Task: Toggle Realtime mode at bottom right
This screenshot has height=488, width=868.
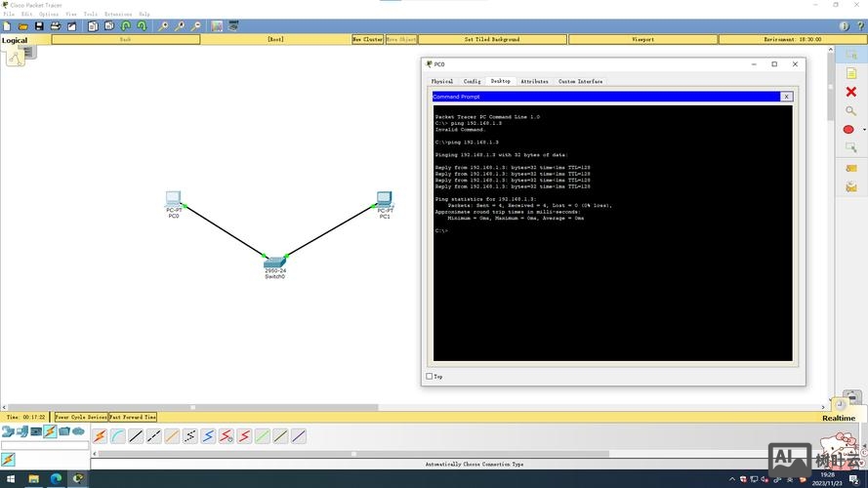Action: [x=838, y=418]
